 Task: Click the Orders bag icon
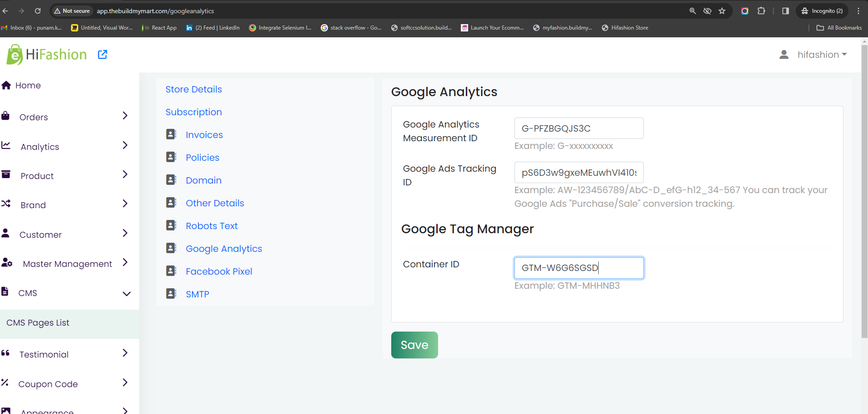5,116
